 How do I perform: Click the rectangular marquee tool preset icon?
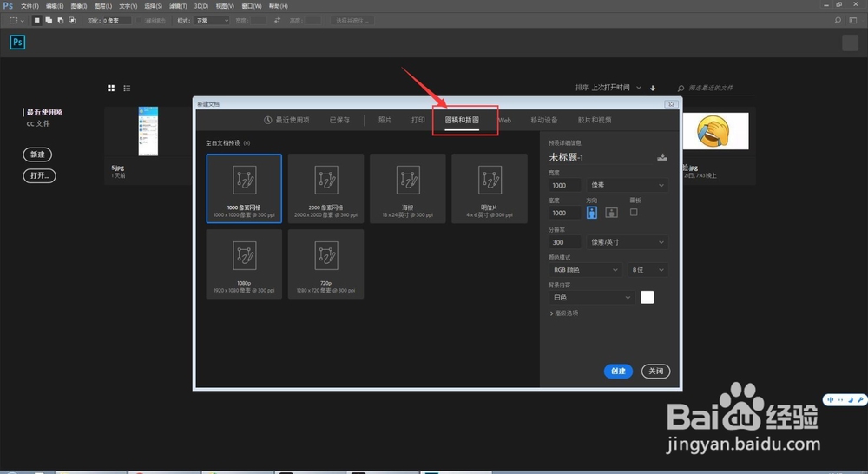(16, 21)
